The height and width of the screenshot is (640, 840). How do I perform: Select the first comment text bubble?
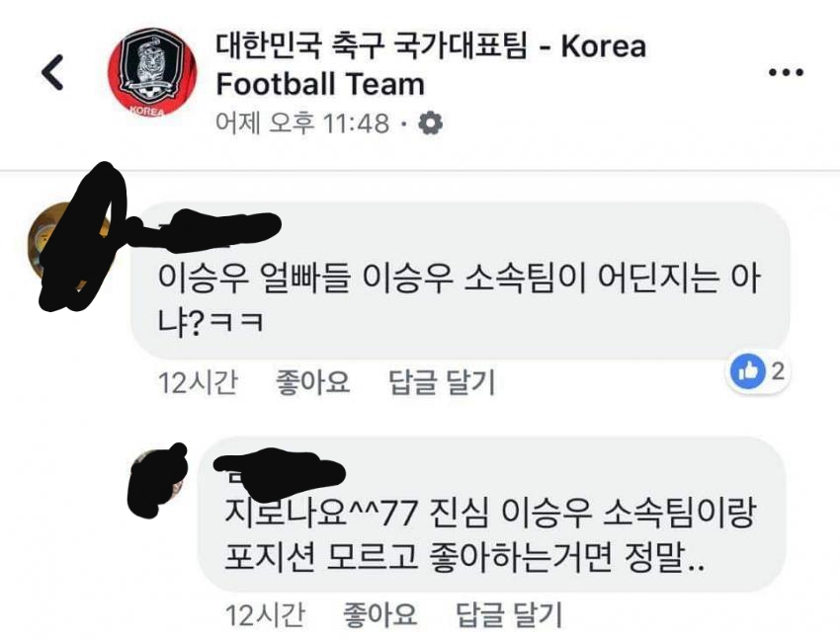click(461, 280)
